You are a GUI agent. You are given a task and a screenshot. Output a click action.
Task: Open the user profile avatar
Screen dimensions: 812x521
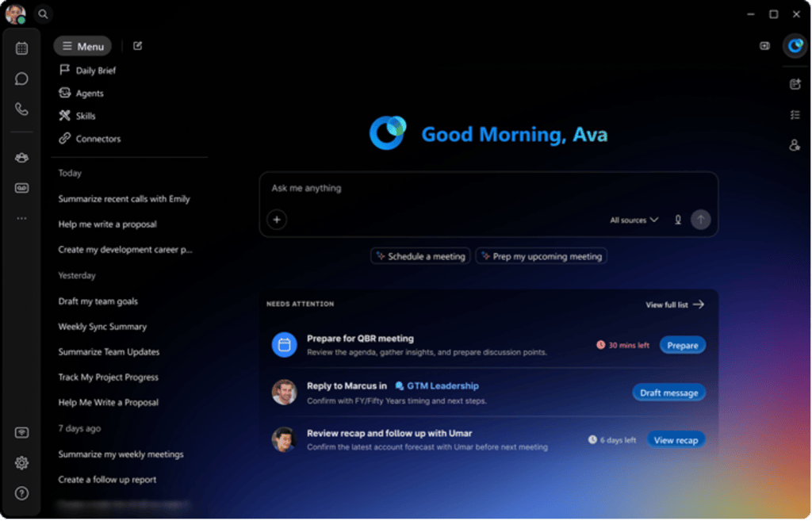click(x=15, y=14)
